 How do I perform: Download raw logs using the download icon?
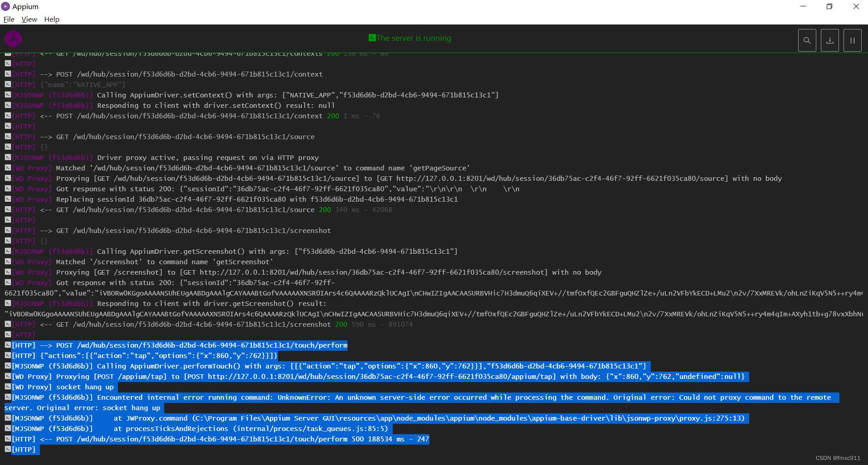pos(829,40)
